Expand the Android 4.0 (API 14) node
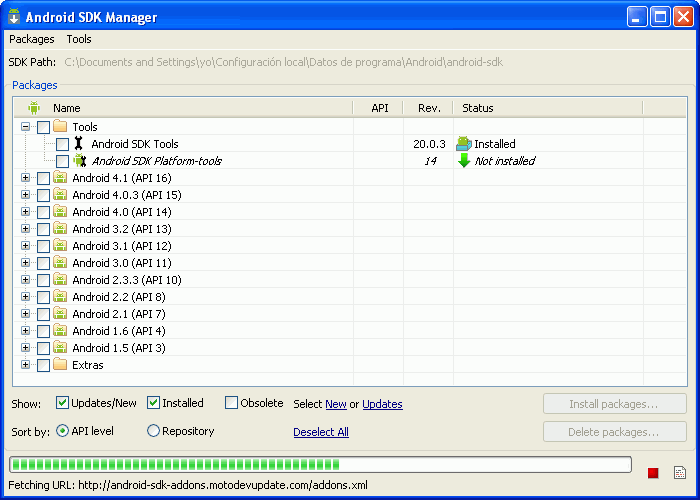Screen dimensions: 700x500 tap(25, 212)
